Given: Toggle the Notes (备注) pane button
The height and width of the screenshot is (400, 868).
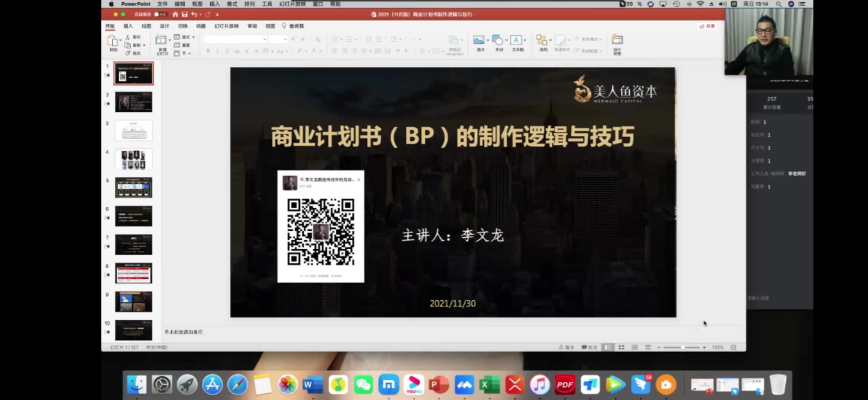Looking at the screenshot, I should [566, 347].
